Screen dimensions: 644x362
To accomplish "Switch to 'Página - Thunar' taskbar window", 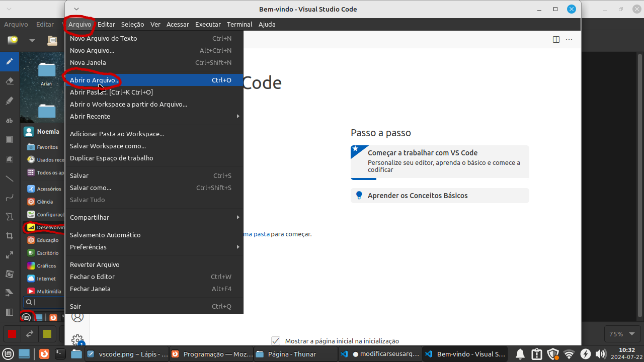I will pos(296,354).
